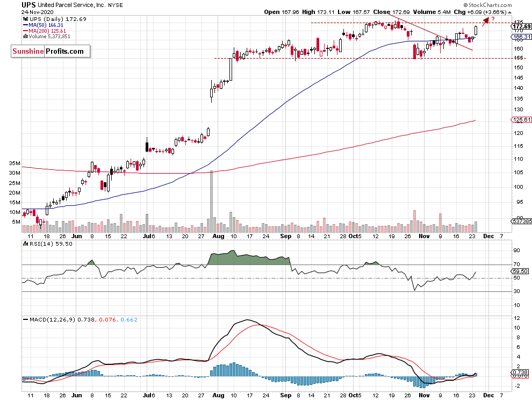Click the blue 0.662 MACD histogram value
This screenshot has width=532, height=400.
[129, 319]
